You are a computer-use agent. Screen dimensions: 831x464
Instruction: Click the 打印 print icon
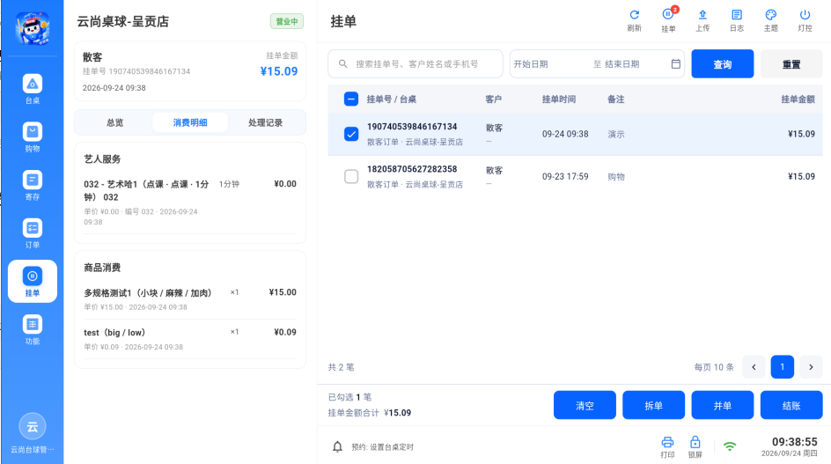[667, 447]
